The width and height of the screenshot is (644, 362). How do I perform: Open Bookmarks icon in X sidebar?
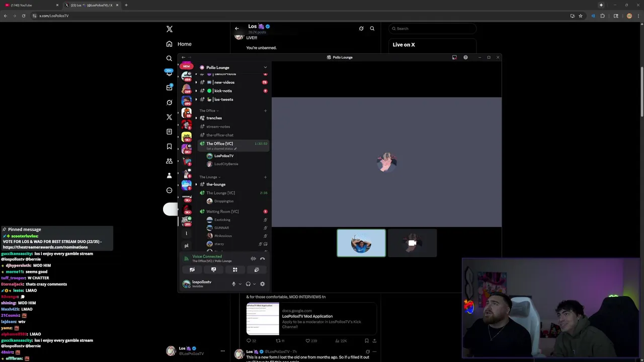(169, 146)
